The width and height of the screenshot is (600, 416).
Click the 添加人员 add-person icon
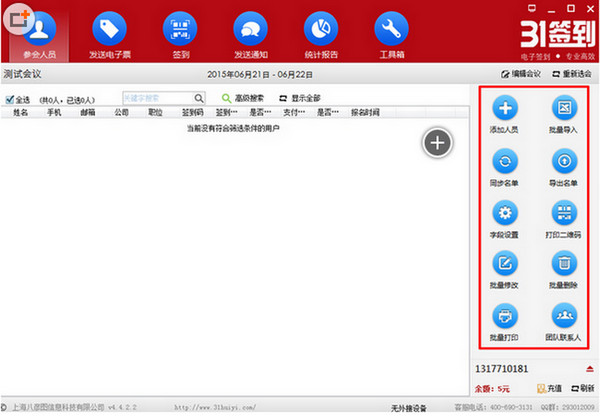505,108
